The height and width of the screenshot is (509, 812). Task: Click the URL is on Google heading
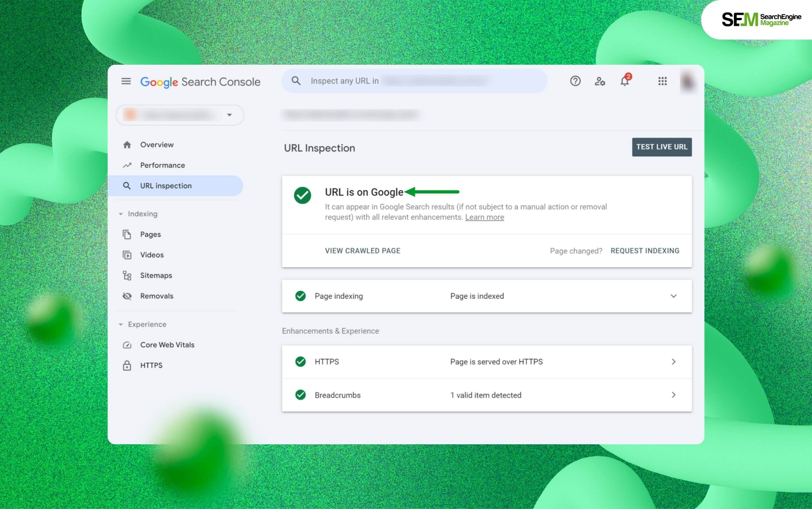click(x=364, y=192)
